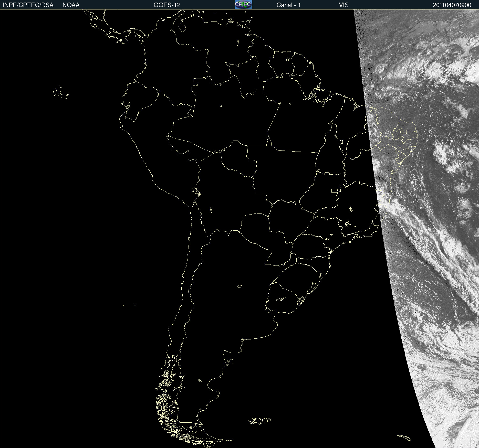Select the Canal - 1 label
Image resolution: width=479 pixels, height=448 pixels.
click(288, 5)
